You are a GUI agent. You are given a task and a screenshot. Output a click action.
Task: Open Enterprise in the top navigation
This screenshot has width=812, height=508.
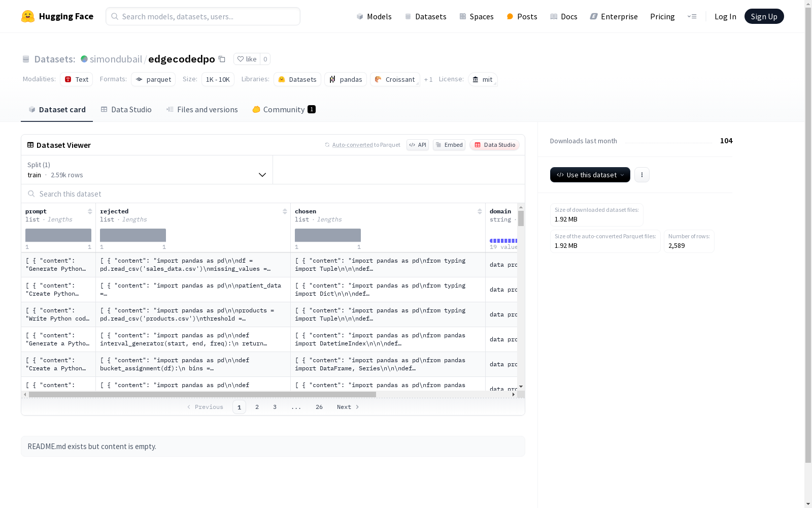[614, 16]
